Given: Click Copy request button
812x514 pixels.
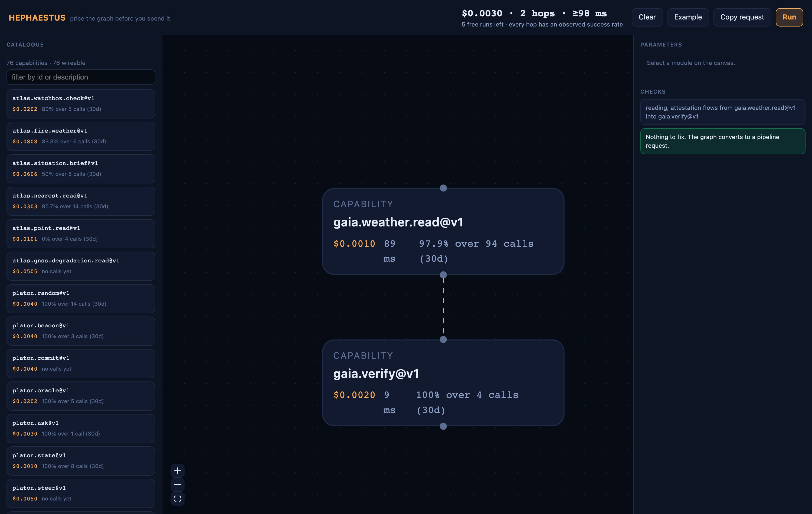Looking at the screenshot, I should 742,17.
